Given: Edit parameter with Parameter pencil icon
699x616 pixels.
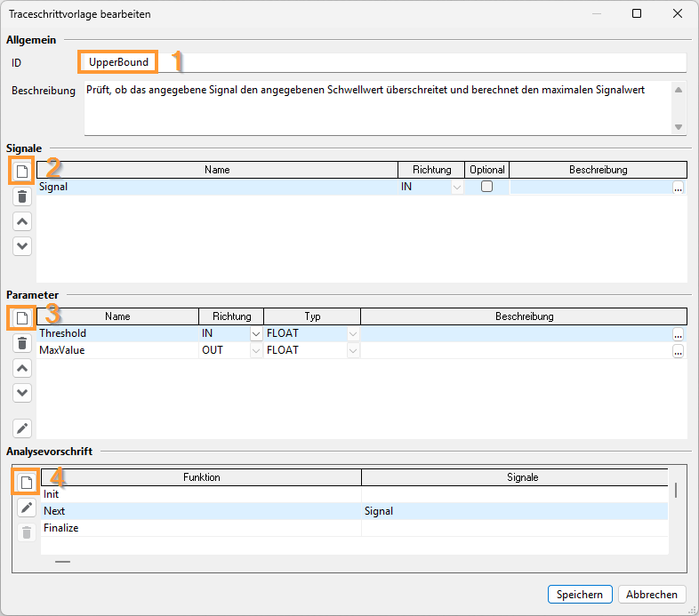Looking at the screenshot, I should point(22,428).
